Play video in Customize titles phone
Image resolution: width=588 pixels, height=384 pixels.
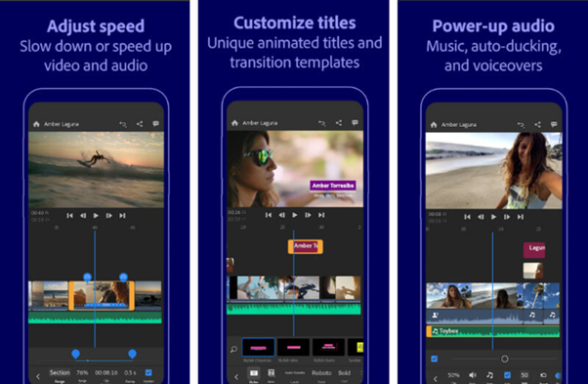(x=295, y=215)
